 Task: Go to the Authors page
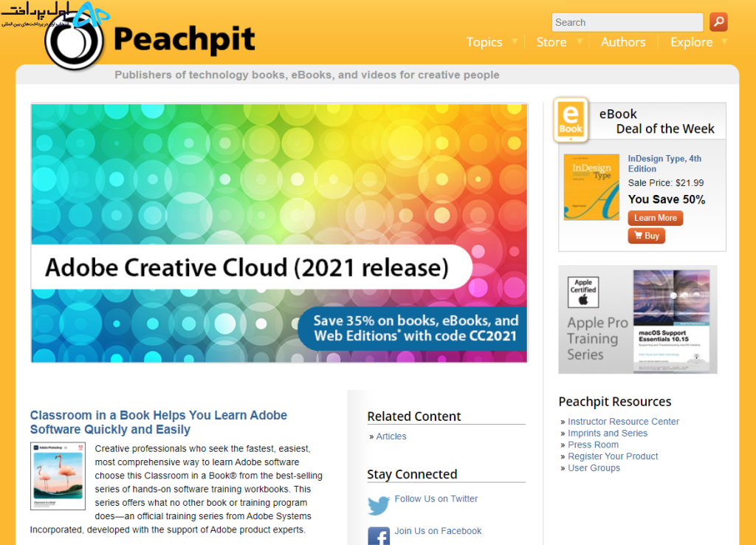pos(623,42)
